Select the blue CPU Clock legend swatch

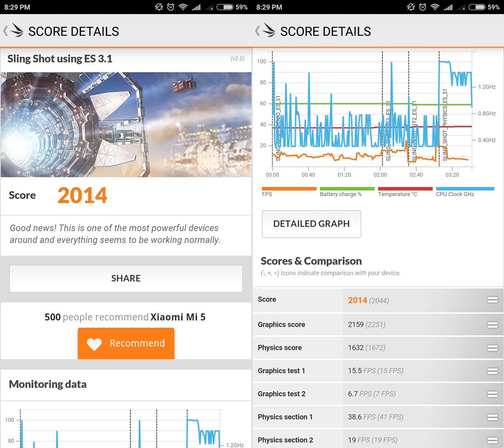465,189
